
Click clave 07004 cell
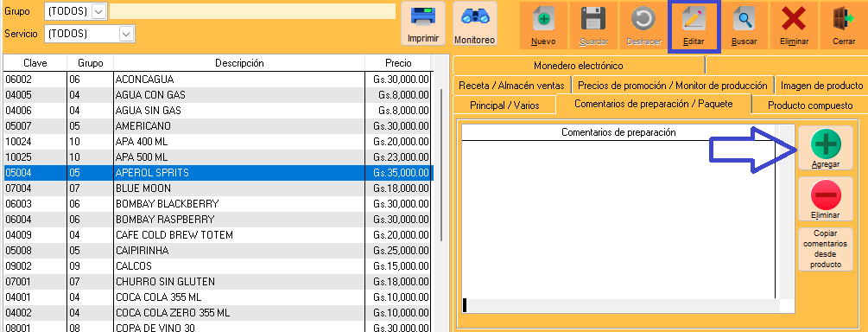[x=35, y=188]
